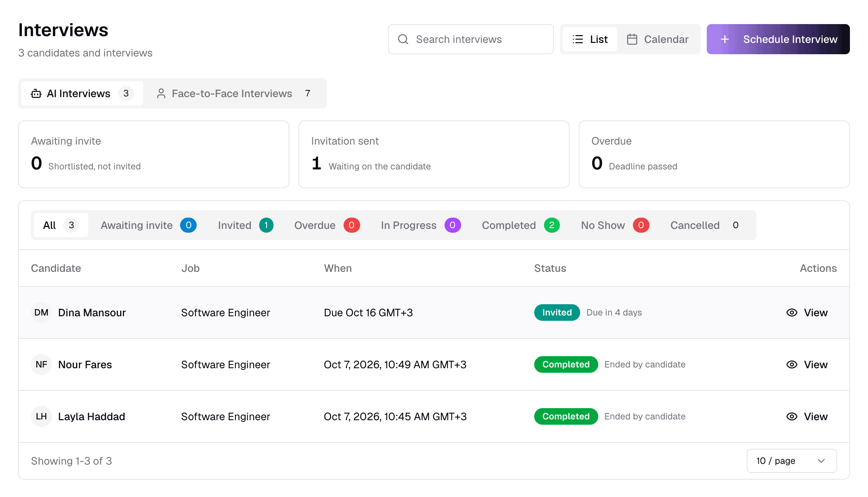Click the Overdue summary card

(714, 154)
